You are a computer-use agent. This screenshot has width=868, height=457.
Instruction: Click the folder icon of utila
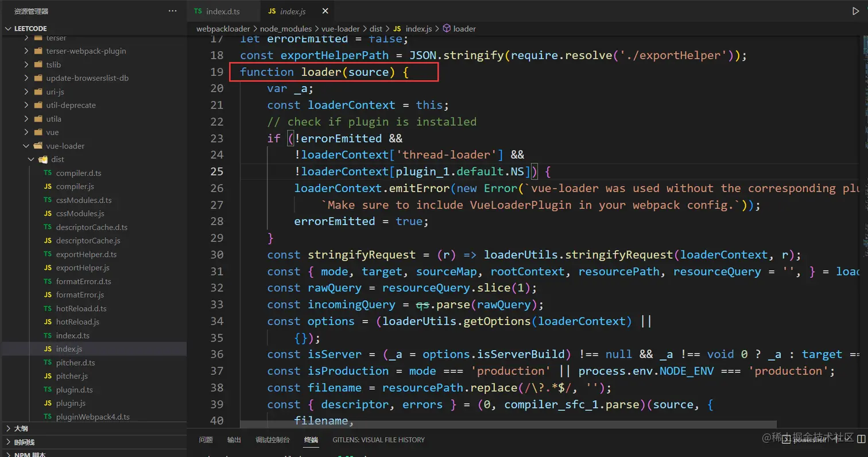38,119
